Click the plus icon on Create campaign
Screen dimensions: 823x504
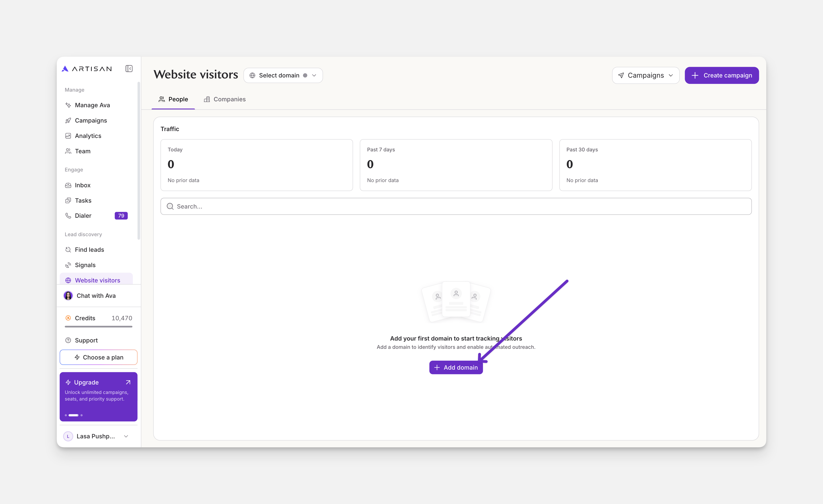(695, 75)
